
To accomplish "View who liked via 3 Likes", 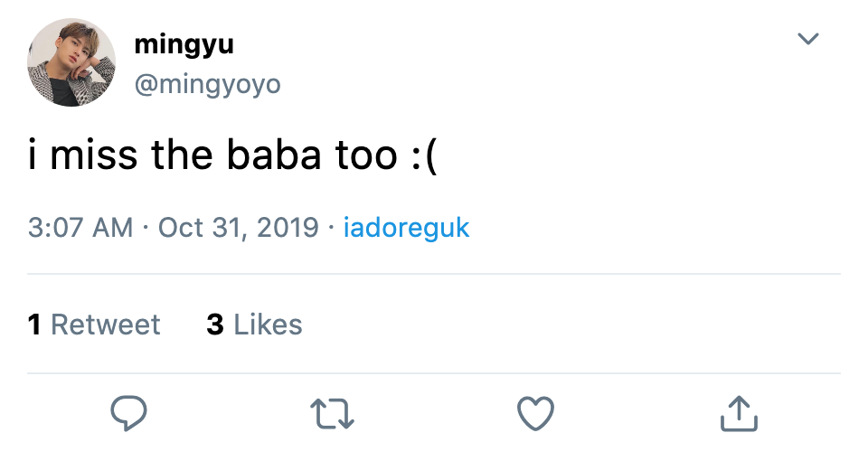I will tap(255, 325).
